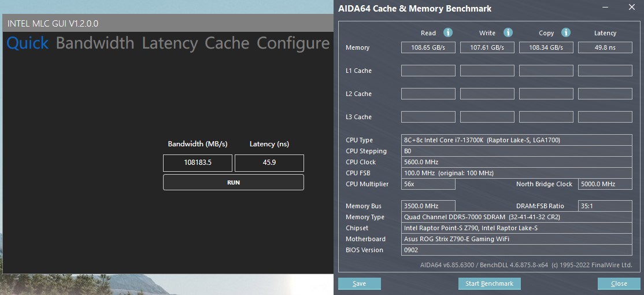Click Start Benchmark button

pos(489,283)
